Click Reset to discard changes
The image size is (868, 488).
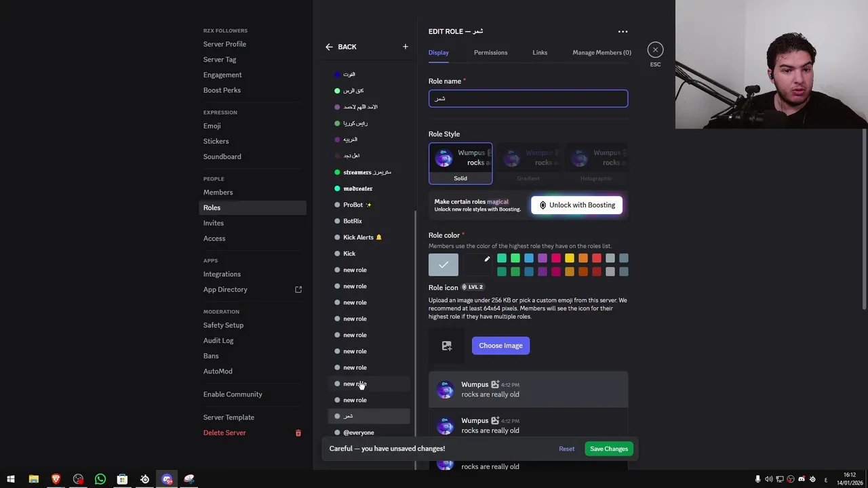coord(566,449)
